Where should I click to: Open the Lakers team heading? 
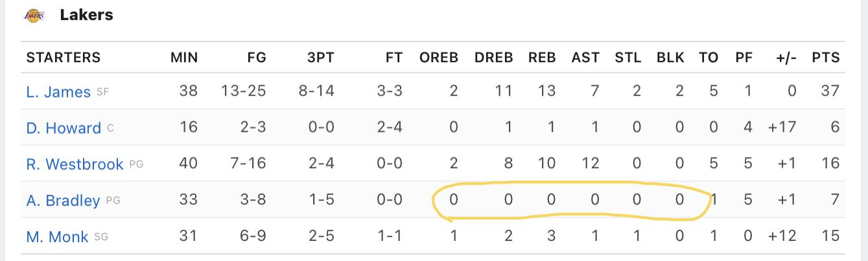[x=86, y=15]
